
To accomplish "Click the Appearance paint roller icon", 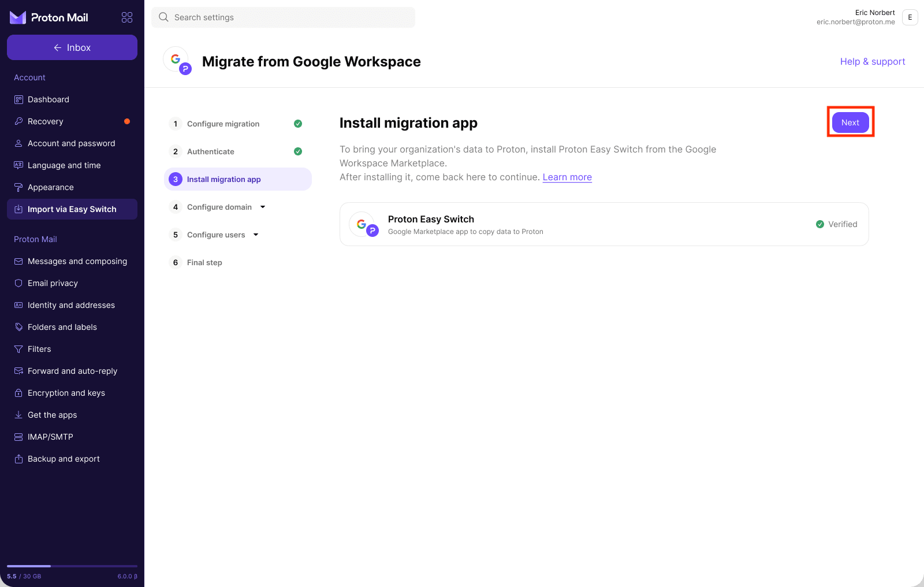I will click(x=18, y=187).
